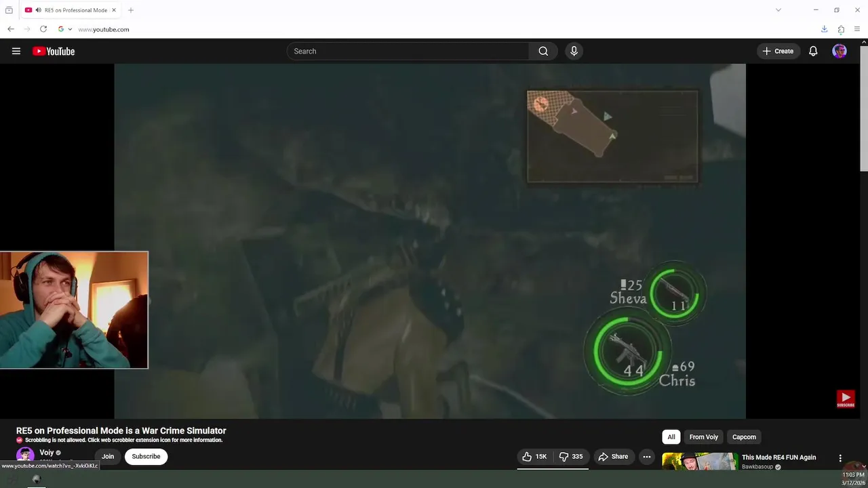The image size is (868, 488).
Task: Open the Bawkbasoup channel name
Action: (759, 467)
